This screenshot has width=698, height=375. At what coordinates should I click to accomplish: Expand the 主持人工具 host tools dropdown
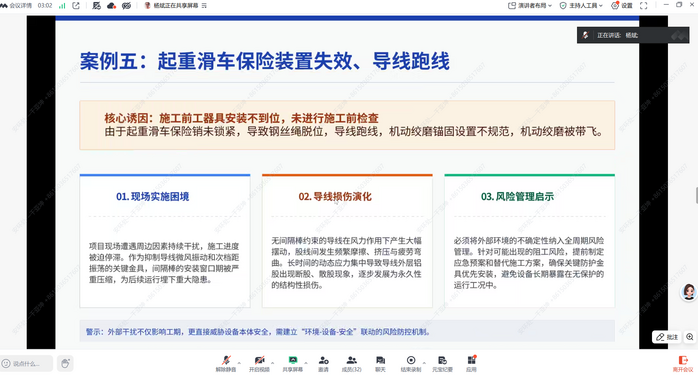point(581,5)
